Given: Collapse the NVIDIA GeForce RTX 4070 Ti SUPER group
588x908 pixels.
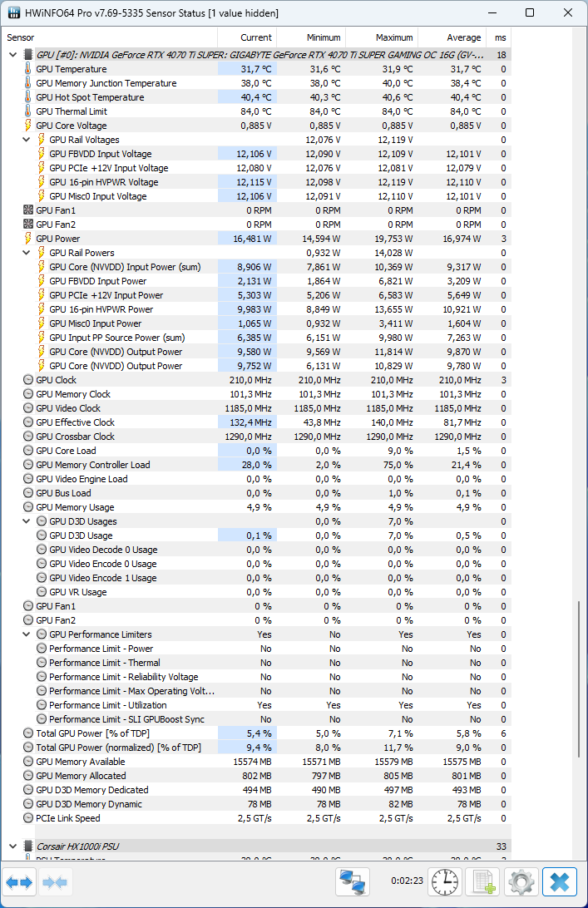Looking at the screenshot, I should [12, 55].
